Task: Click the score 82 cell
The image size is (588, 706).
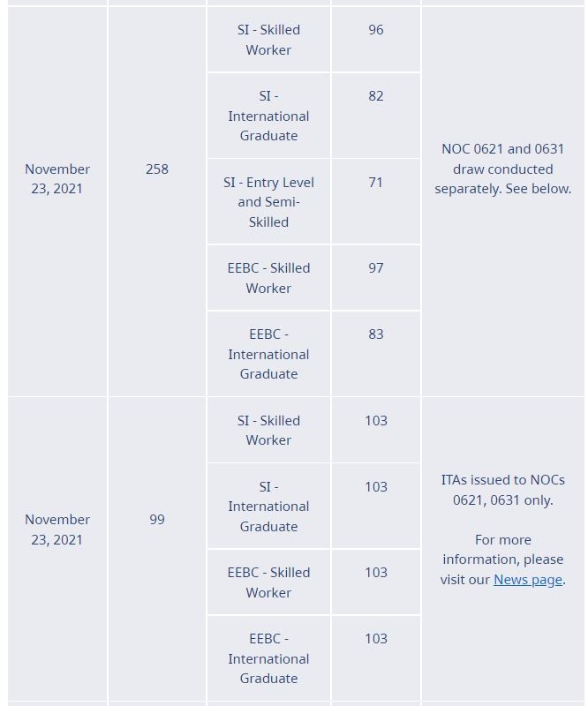Action: (x=376, y=116)
